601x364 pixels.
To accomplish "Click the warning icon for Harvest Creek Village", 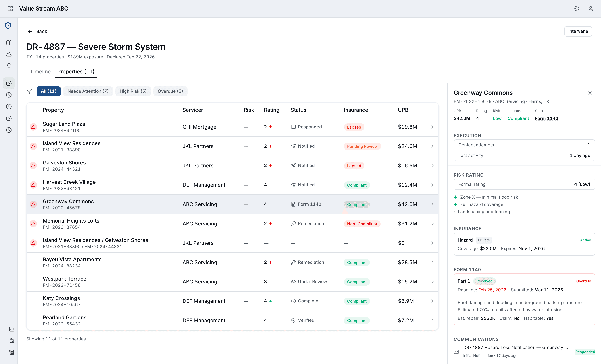I will (33, 185).
